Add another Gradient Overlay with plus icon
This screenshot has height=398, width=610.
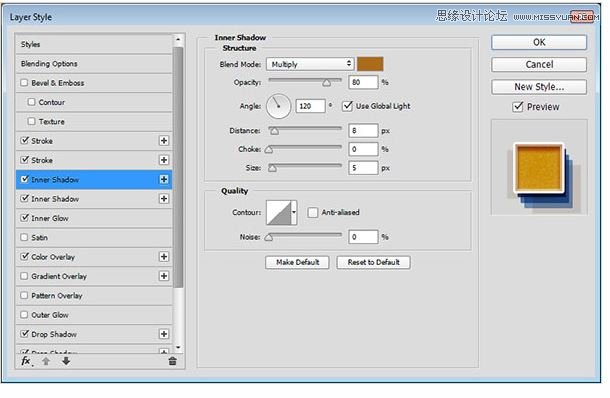coord(164,276)
